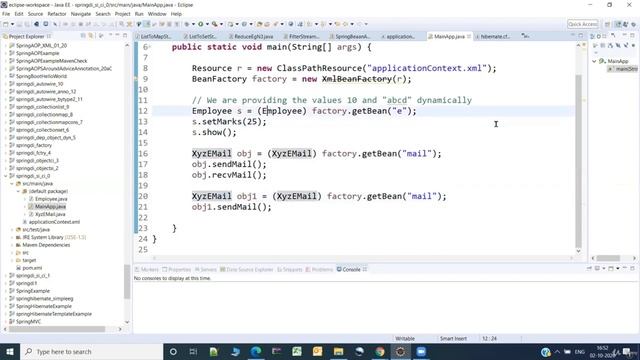Click the editor vertical scrollbar
Image resolution: width=640 pixels, height=360 pixels.
[578, 161]
